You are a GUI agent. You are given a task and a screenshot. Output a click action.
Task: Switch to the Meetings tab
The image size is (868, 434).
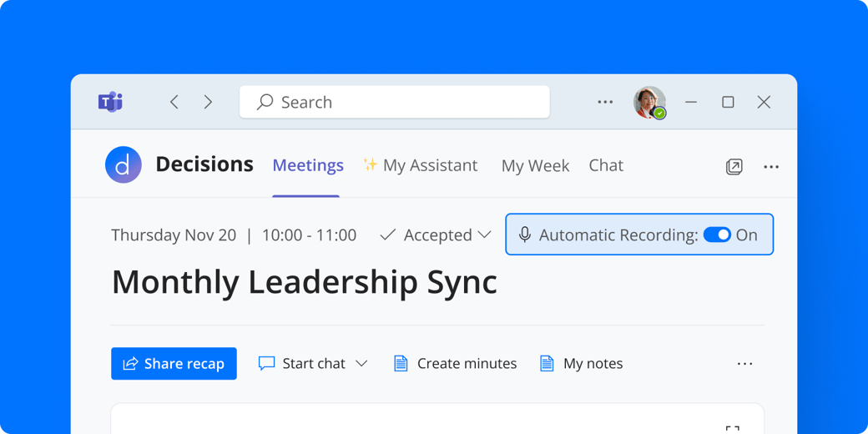coord(308,165)
